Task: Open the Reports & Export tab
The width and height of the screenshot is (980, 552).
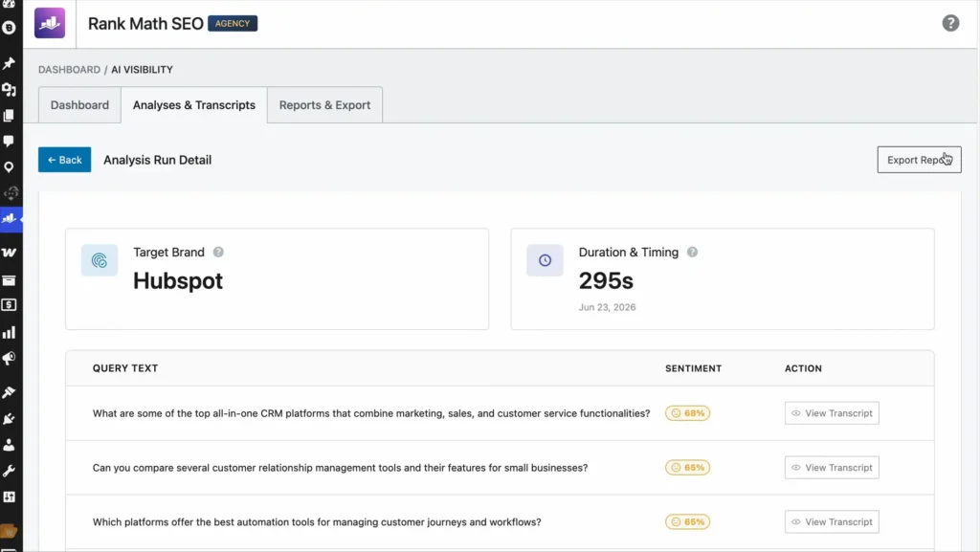Action: 324,105
